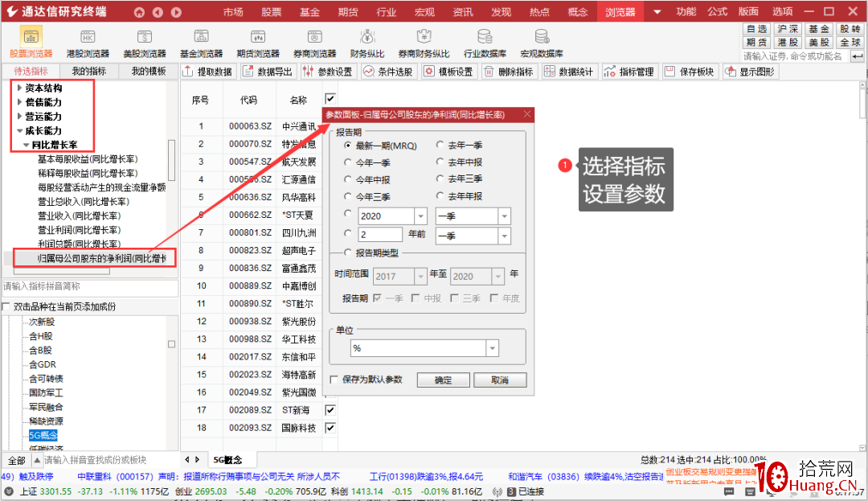Select 今年三季 radio option

click(348, 196)
